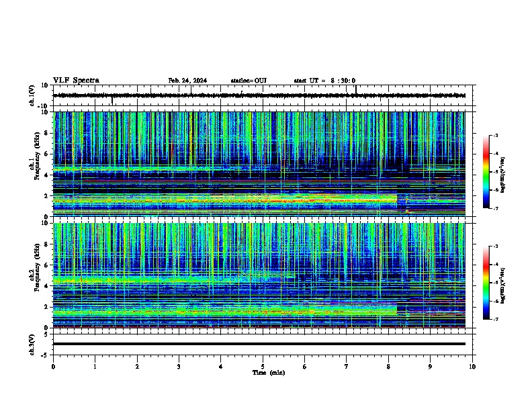Click the "-7" label on ch.2 color bar
This screenshot has width=532, height=411.
(x=495, y=319)
